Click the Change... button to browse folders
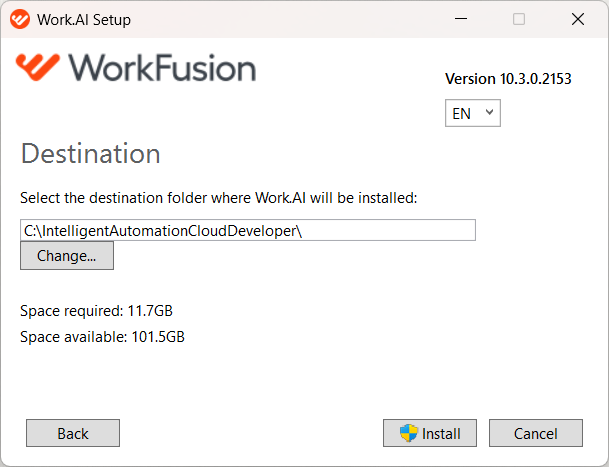 pos(67,255)
